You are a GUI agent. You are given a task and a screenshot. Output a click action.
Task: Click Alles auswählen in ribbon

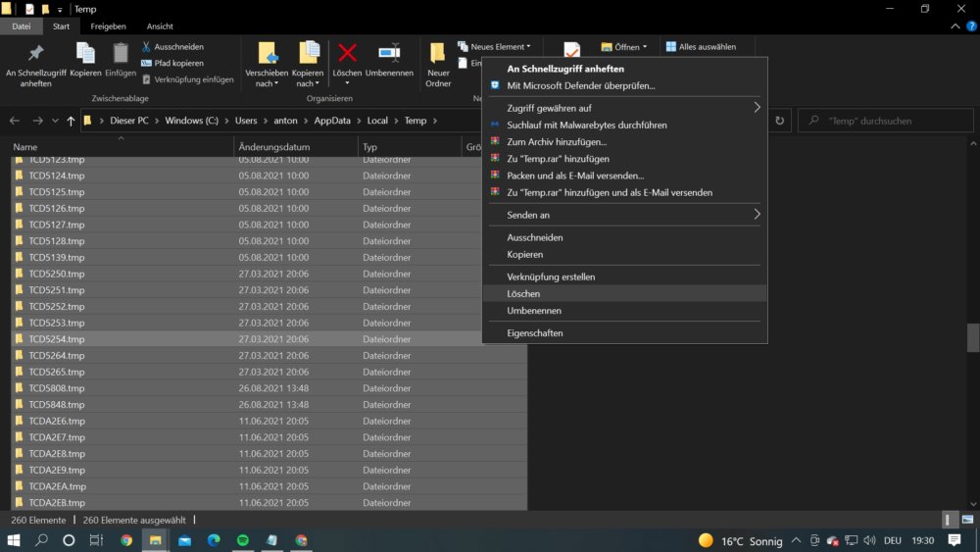pyautogui.click(x=701, y=47)
